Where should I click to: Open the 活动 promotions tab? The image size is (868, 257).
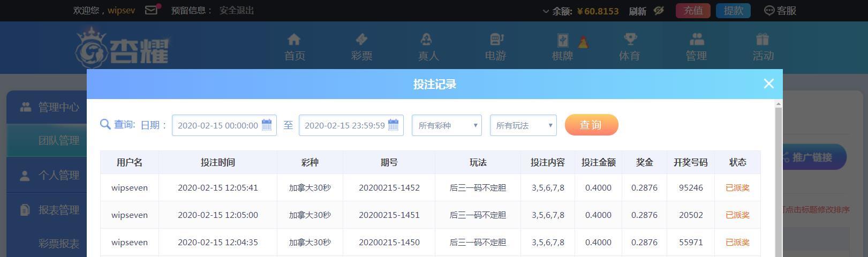coord(763,47)
